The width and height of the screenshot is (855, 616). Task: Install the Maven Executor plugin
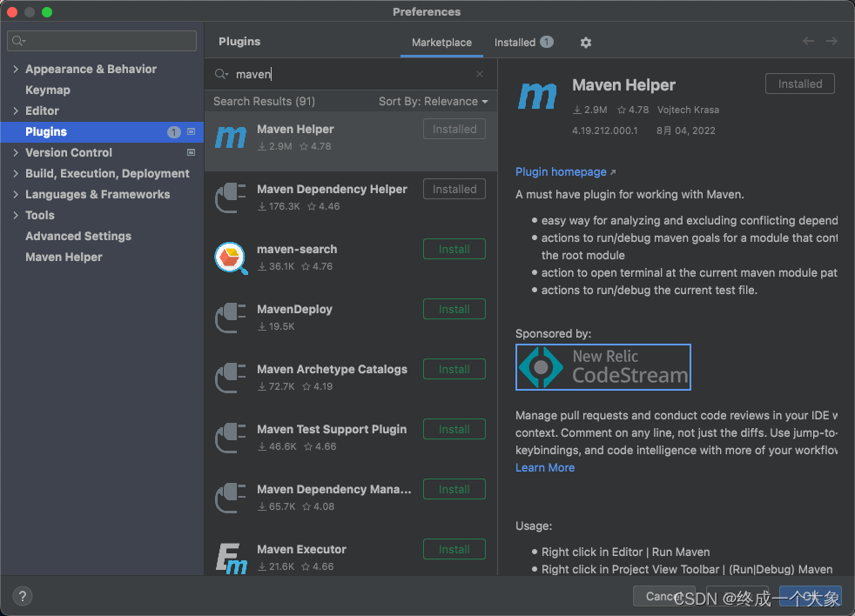(x=454, y=549)
